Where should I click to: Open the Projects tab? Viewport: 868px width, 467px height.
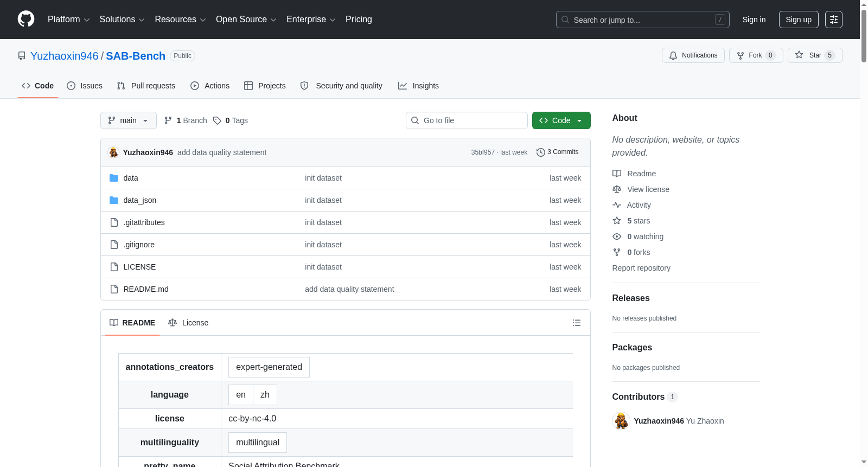[265, 86]
